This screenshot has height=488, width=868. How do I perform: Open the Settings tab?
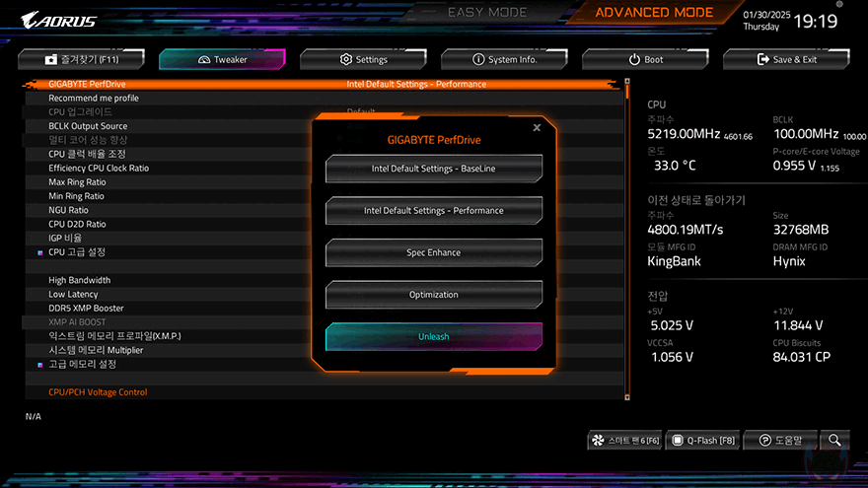tap(363, 59)
